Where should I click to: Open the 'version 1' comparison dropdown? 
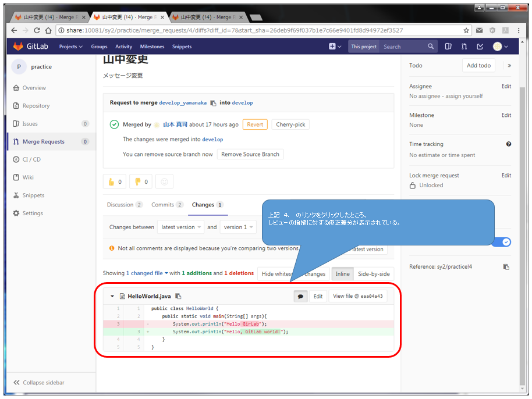[237, 227]
